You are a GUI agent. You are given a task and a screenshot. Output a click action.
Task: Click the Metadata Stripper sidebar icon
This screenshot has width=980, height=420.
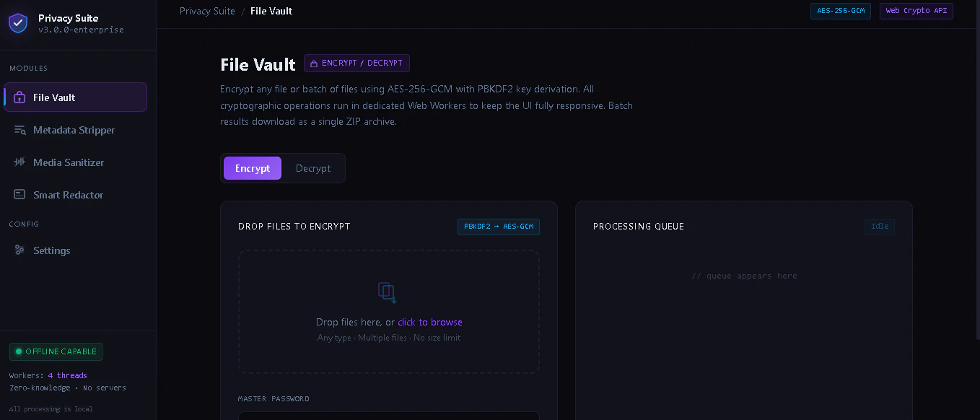[x=19, y=130]
